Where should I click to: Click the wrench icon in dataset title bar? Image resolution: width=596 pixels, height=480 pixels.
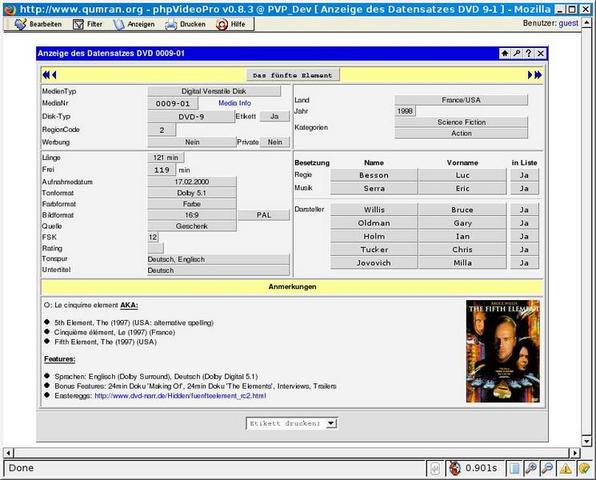517,53
